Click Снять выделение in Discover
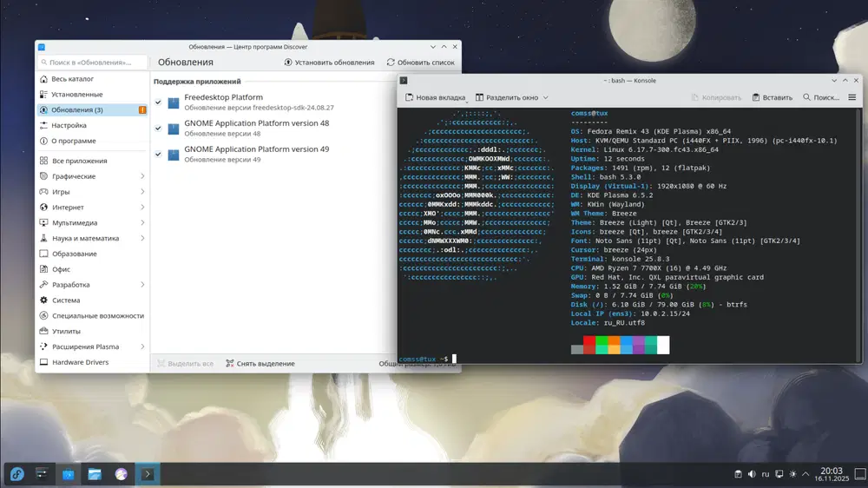Viewport: 868px width, 488px height. click(260, 364)
